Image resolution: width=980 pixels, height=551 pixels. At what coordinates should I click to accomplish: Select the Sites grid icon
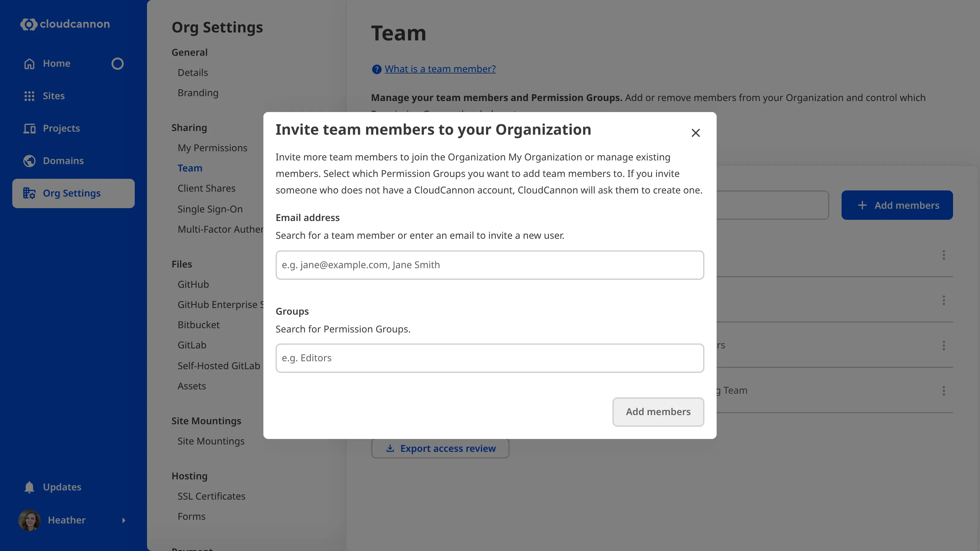pyautogui.click(x=30, y=96)
